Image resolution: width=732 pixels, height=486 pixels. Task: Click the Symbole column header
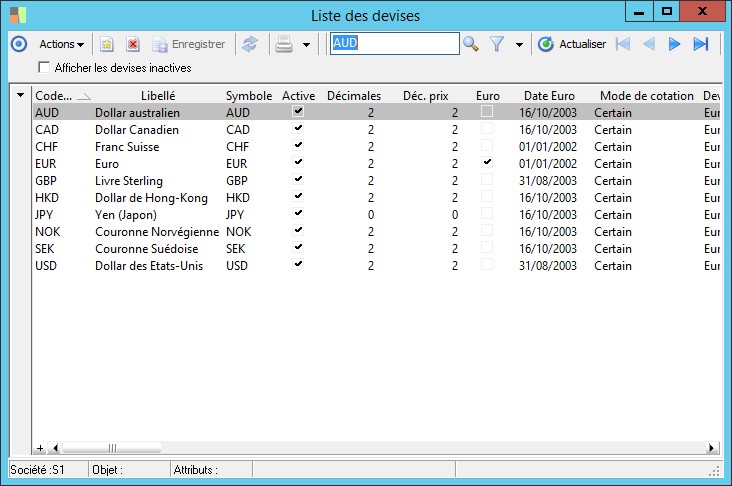point(249,96)
